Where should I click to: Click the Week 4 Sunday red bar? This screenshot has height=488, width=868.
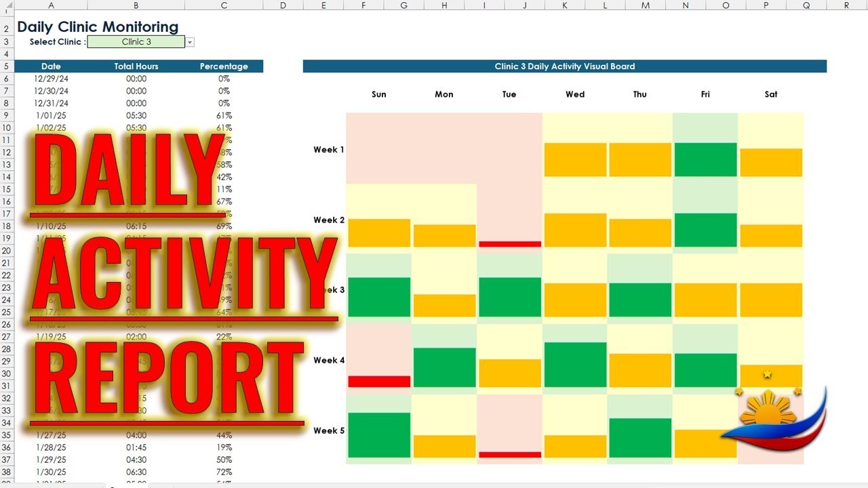click(x=379, y=382)
